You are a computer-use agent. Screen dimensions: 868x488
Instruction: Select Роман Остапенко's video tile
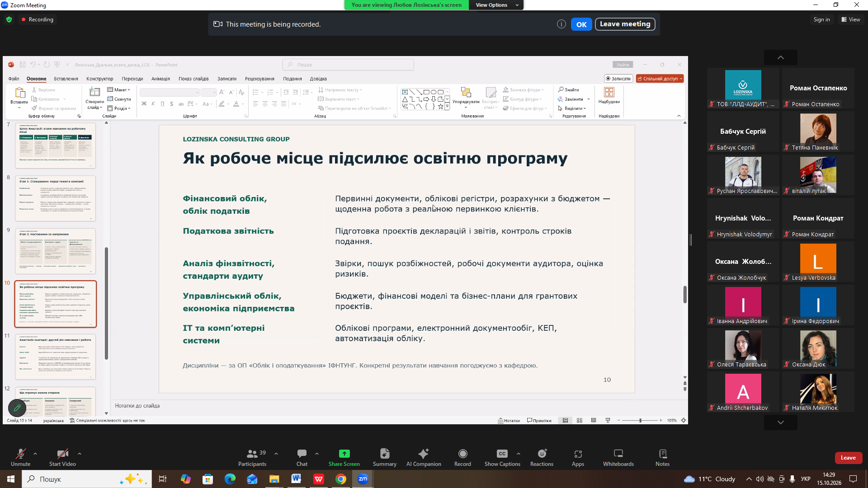818,89
